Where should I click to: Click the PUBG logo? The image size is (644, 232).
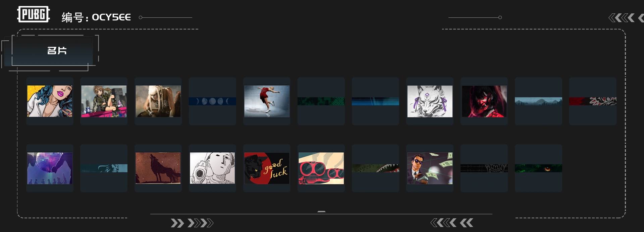coord(34,14)
